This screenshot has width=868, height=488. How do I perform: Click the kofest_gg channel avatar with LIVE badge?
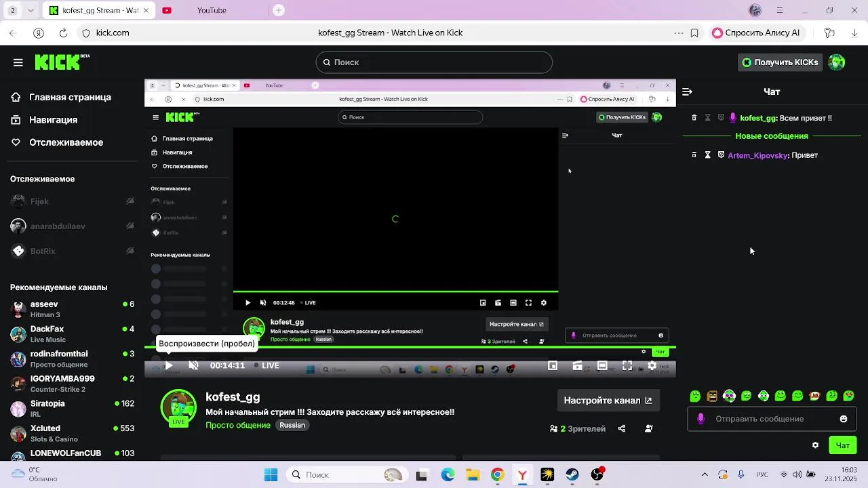(178, 407)
